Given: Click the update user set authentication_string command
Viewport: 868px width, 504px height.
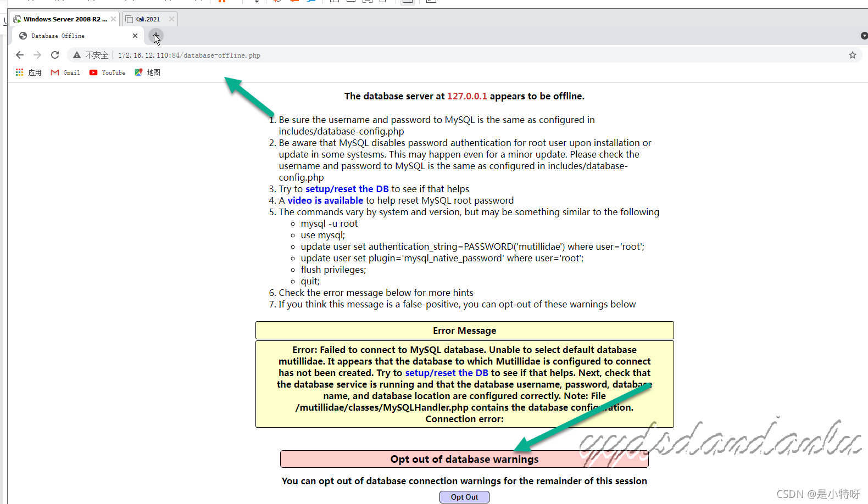Looking at the screenshot, I should click(472, 247).
